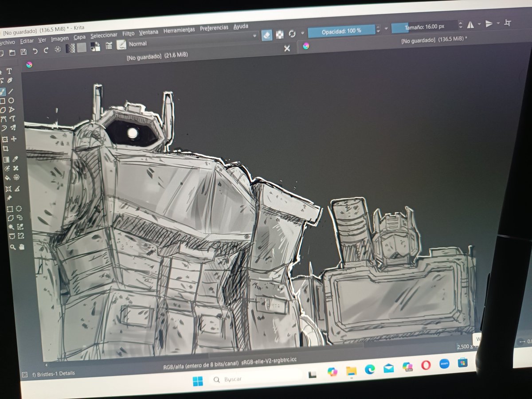Click the Redo arrow button

(x=46, y=51)
